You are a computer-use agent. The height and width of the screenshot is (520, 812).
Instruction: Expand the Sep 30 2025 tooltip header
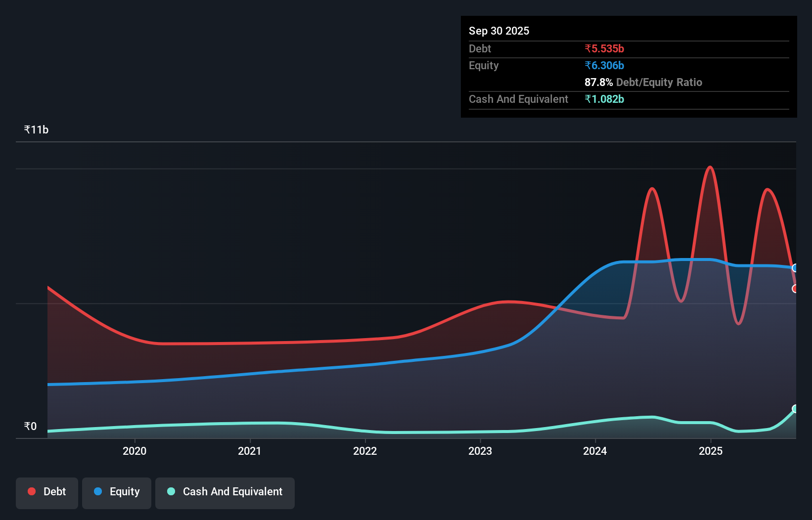point(499,31)
